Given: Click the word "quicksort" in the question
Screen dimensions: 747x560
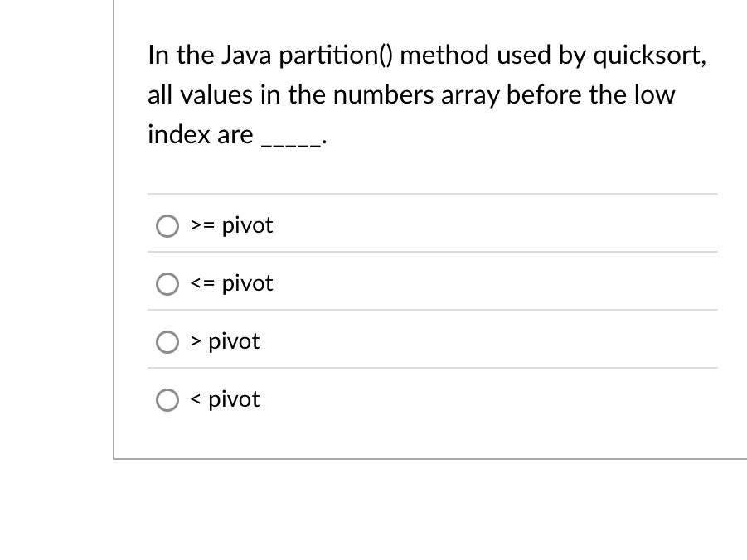Looking at the screenshot, I should pos(647,56).
